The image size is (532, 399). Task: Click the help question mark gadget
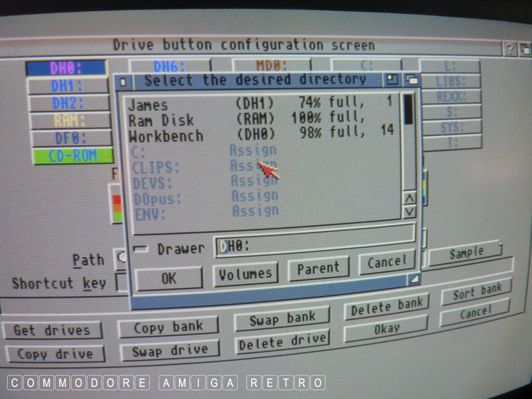tap(509, 48)
